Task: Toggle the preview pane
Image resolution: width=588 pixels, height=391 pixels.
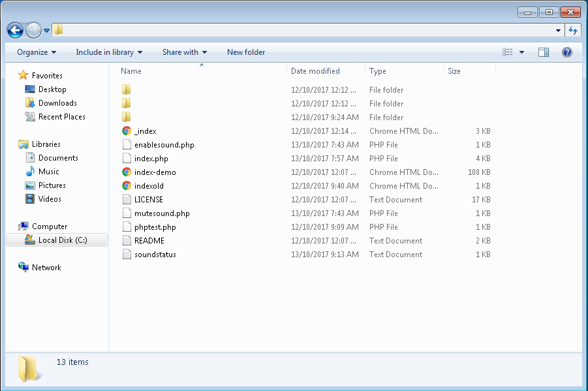Action: point(543,52)
